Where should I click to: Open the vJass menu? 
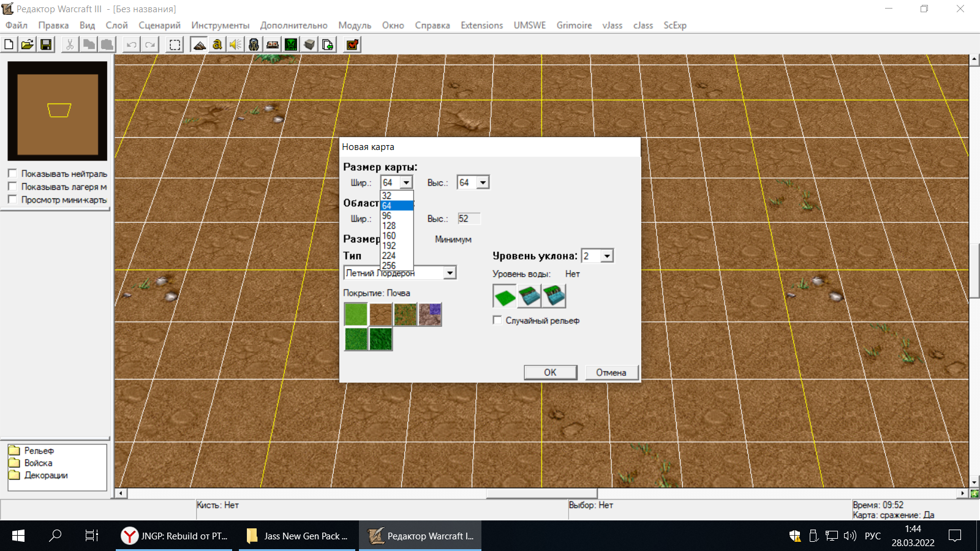point(612,25)
